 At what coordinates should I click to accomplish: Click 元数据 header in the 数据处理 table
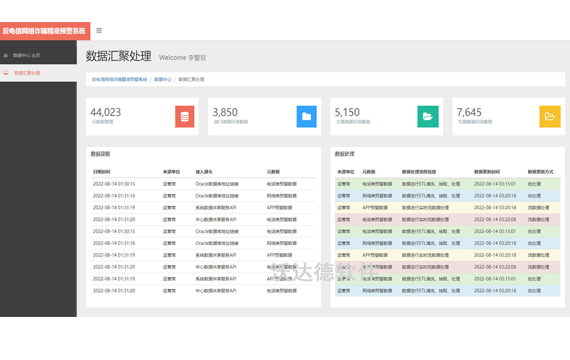tap(369, 172)
